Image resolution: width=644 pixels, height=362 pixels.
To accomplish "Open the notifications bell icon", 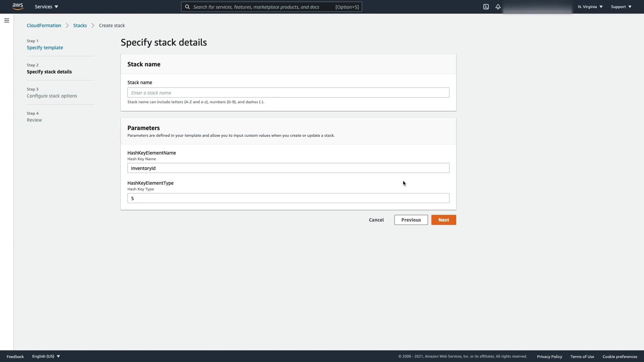I will pyautogui.click(x=498, y=7).
